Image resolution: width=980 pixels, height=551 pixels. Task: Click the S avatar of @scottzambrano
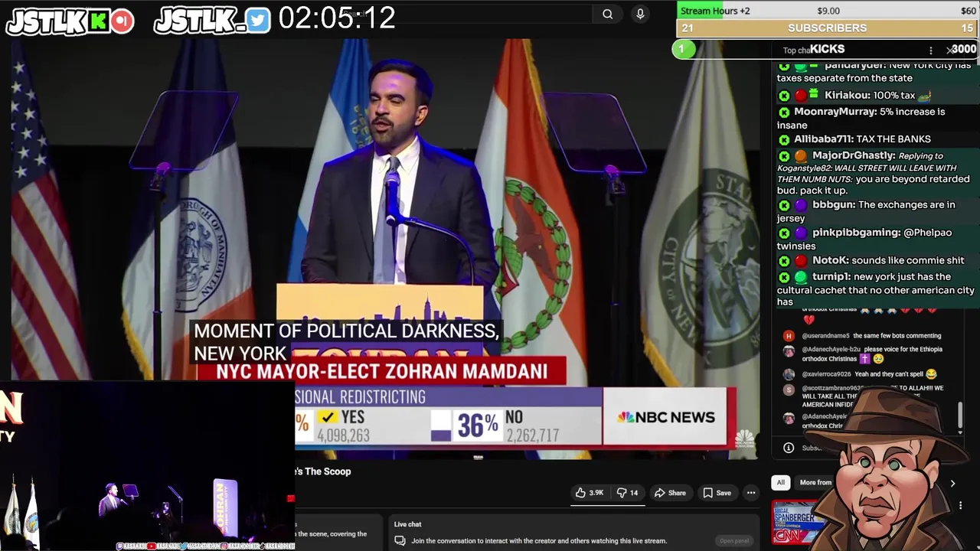click(x=789, y=390)
